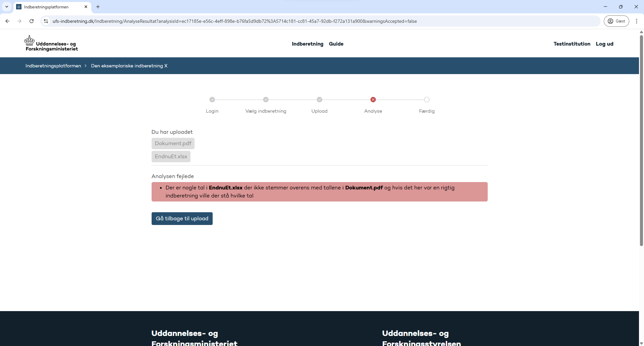Open the Gæst profile button
Image resolution: width=644 pixels, height=346 pixels.
pos(616,21)
